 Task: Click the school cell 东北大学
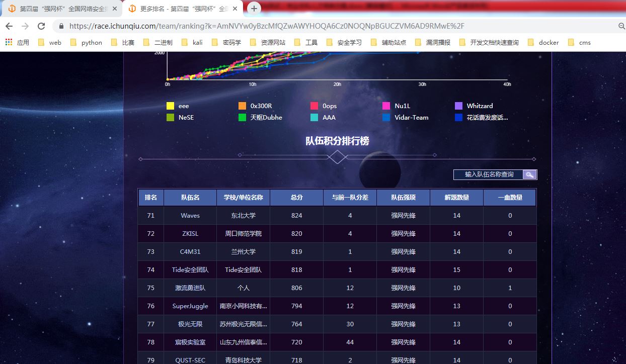pos(244,216)
